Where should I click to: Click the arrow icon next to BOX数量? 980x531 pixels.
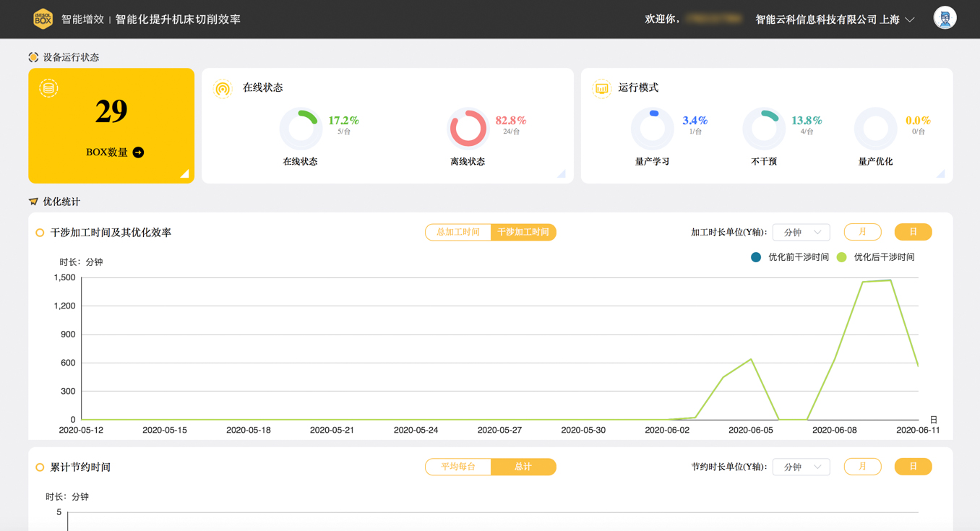[x=138, y=152]
